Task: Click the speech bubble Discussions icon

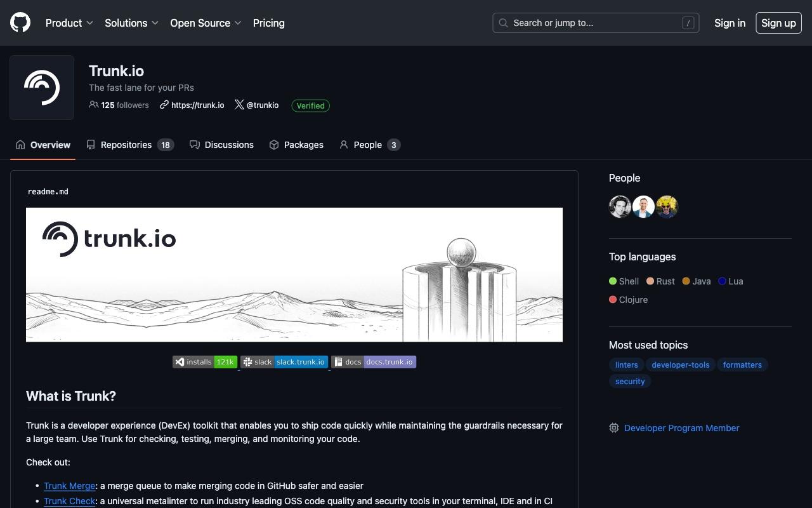Action: pyautogui.click(x=195, y=145)
